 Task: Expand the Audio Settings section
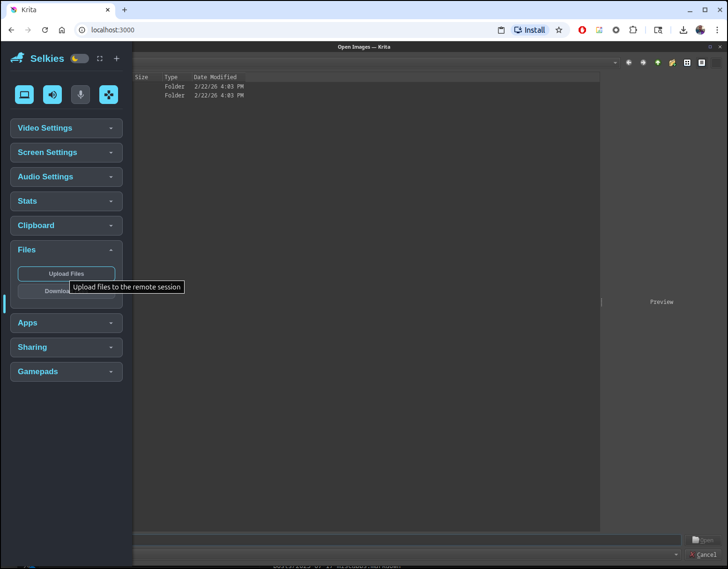click(x=67, y=177)
